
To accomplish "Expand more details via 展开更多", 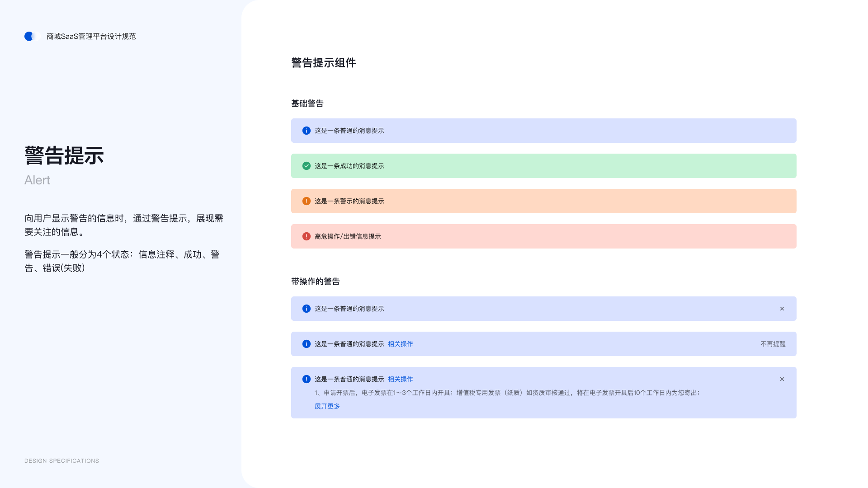I will pos(327,406).
